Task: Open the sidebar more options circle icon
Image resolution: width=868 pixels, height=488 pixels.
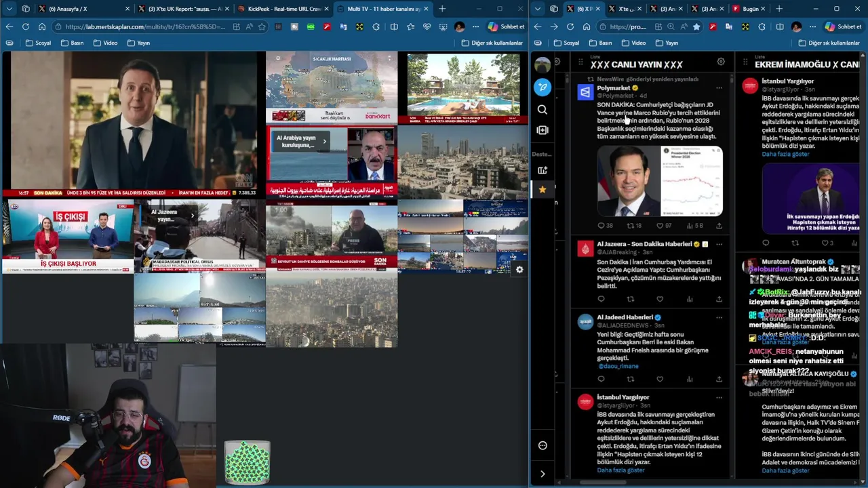Action: 542,445
